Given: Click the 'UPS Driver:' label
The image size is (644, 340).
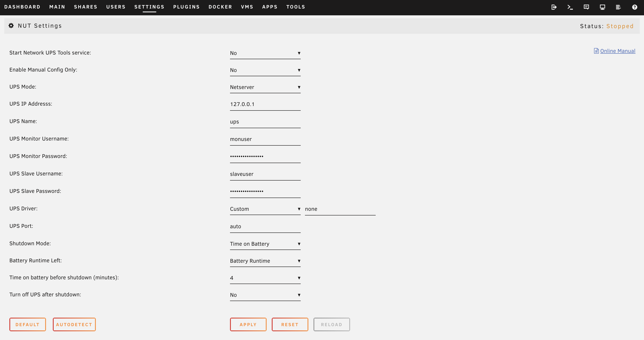Looking at the screenshot, I should point(23,208).
